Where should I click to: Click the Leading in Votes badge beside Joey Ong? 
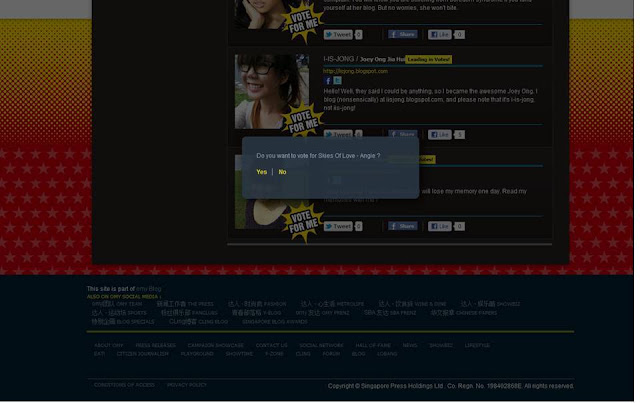pos(429,60)
